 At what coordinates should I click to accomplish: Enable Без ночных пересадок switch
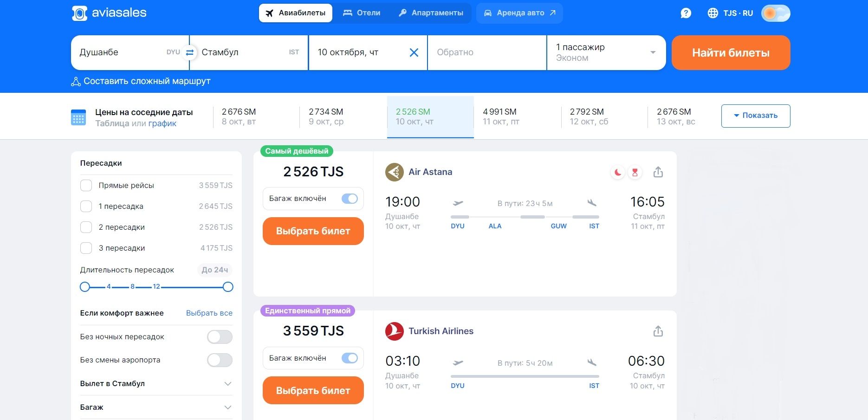(220, 337)
